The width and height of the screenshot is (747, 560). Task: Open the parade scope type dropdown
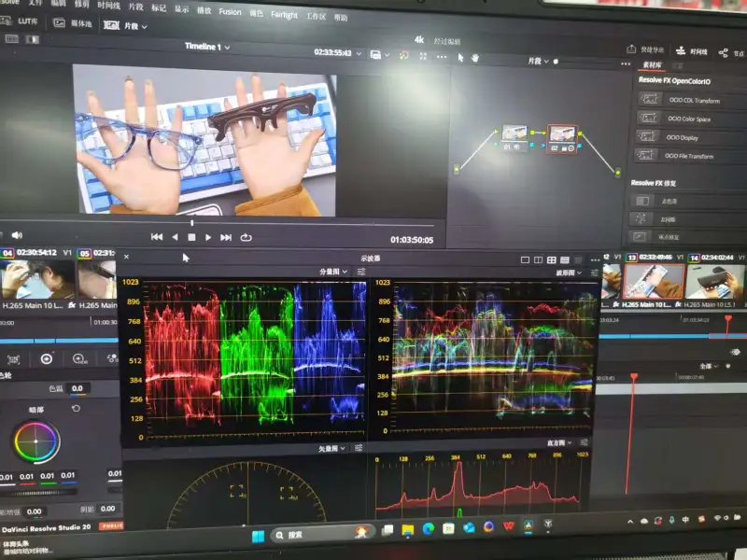click(x=333, y=272)
